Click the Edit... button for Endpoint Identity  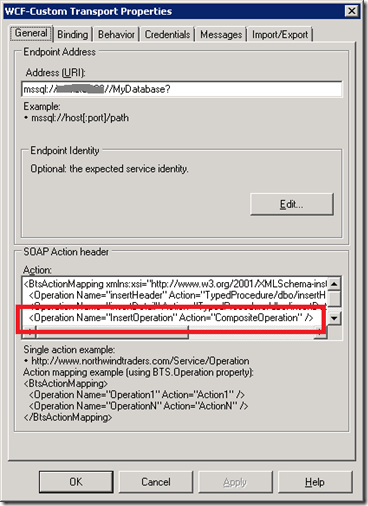point(292,204)
